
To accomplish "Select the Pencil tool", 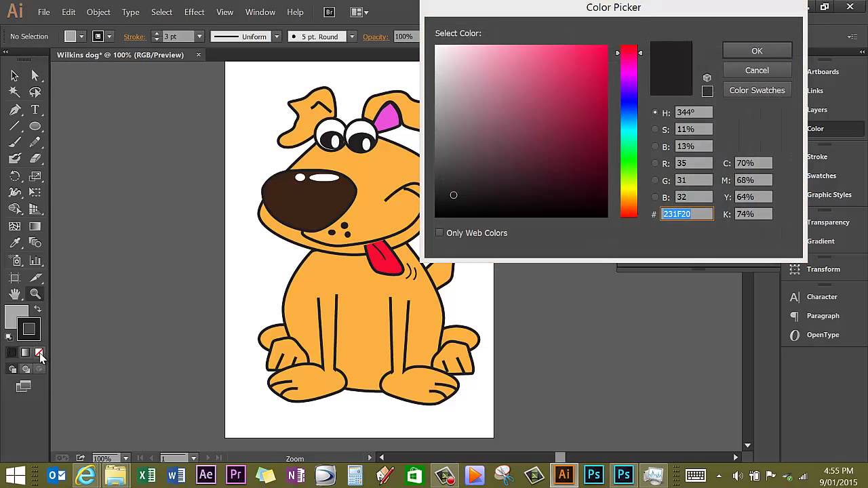I will (x=35, y=142).
